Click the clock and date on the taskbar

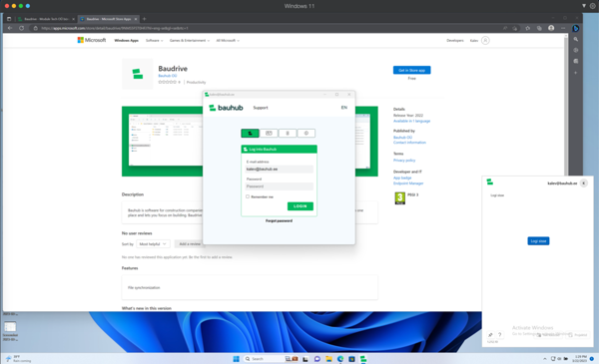point(580,359)
